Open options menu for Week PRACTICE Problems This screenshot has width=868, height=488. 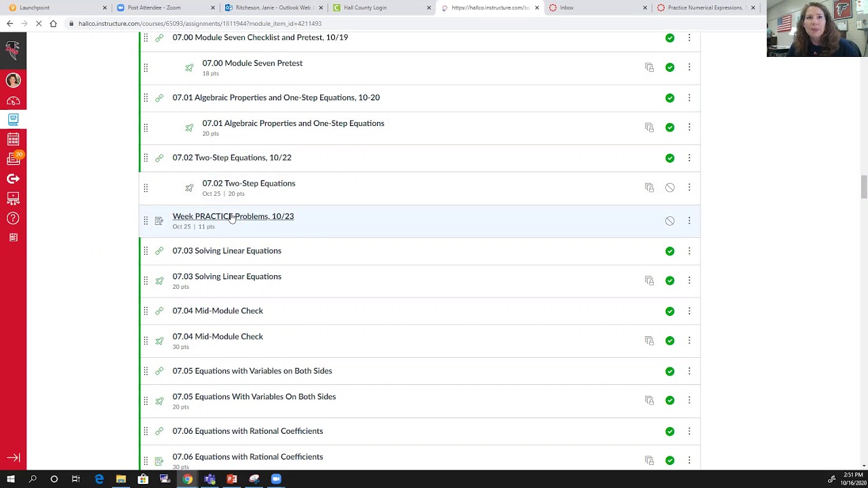click(689, 221)
